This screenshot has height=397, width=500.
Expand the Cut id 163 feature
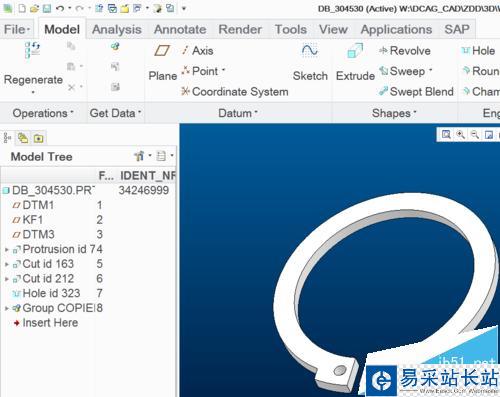7,264
